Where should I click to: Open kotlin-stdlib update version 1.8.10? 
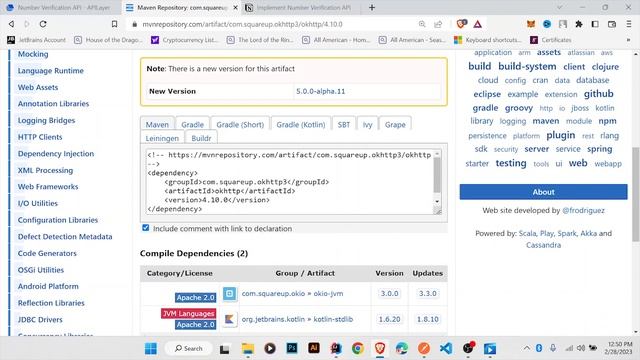(x=427, y=319)
